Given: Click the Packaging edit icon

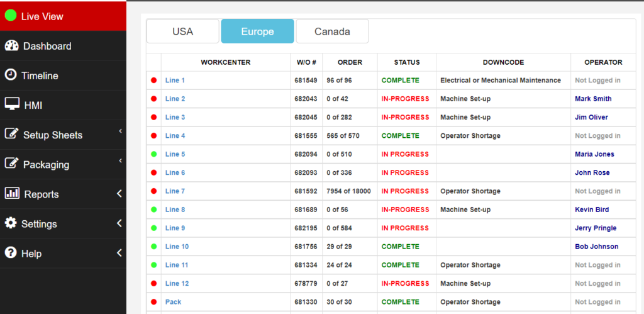Looking at the screenshot, I should [11, 164].
